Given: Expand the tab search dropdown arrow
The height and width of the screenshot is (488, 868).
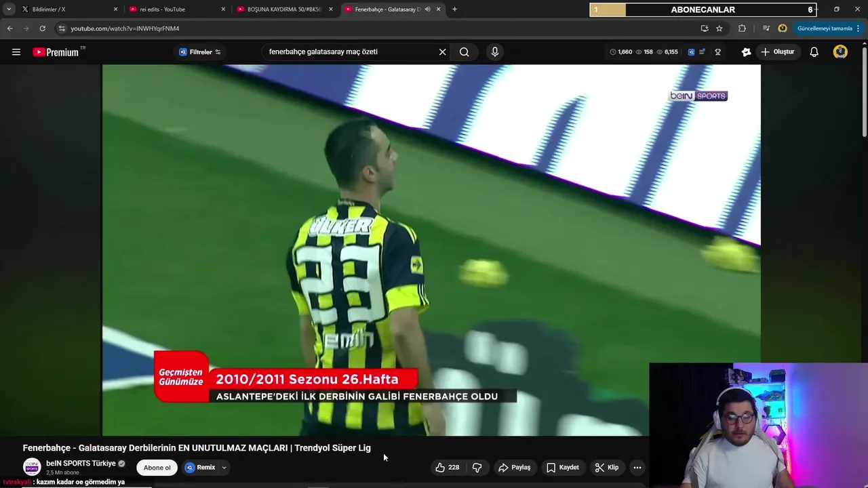Looking at the screenshot, I should (x=9, y=9).
